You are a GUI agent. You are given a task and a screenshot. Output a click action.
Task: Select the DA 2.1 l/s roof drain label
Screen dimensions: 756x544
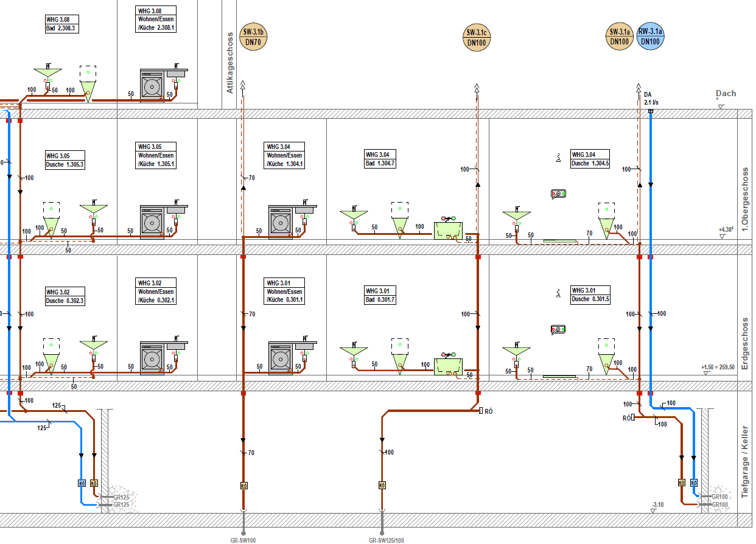tap(651, 99)
